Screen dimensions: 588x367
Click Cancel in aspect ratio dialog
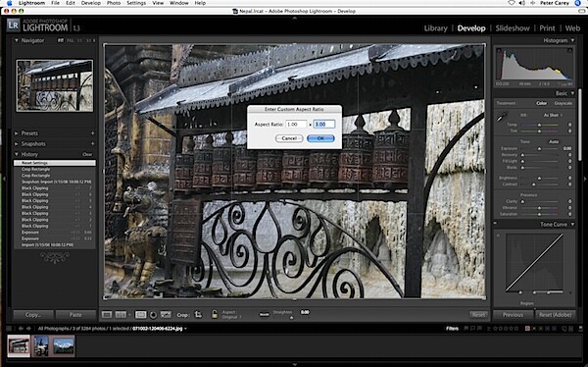(289, 138)
